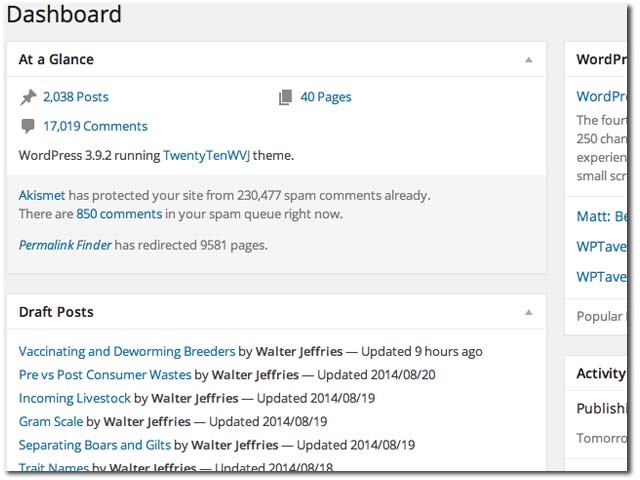Collapse the Draft Posts panel arrow
Screen dimensions: 640x480
click(529, 313)
